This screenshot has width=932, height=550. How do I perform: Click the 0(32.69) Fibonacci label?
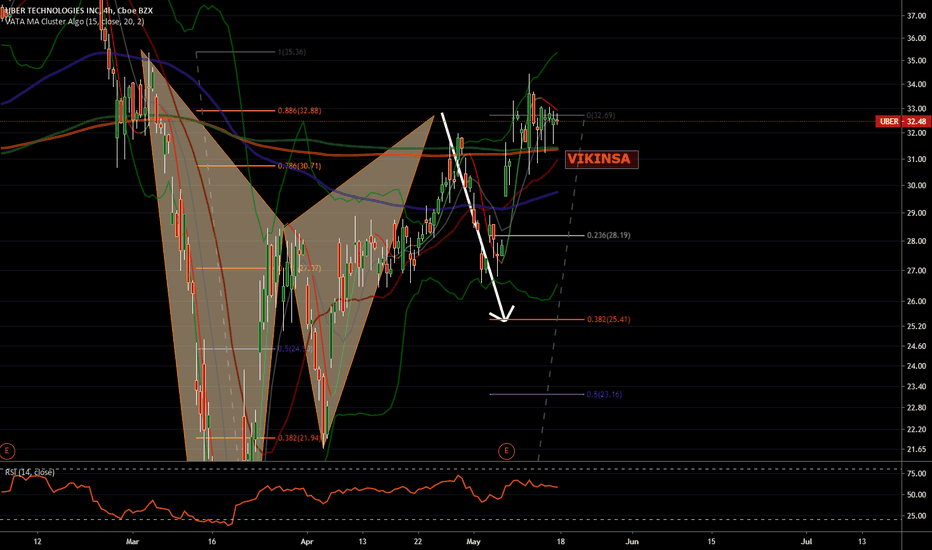(x=601, y=115)
